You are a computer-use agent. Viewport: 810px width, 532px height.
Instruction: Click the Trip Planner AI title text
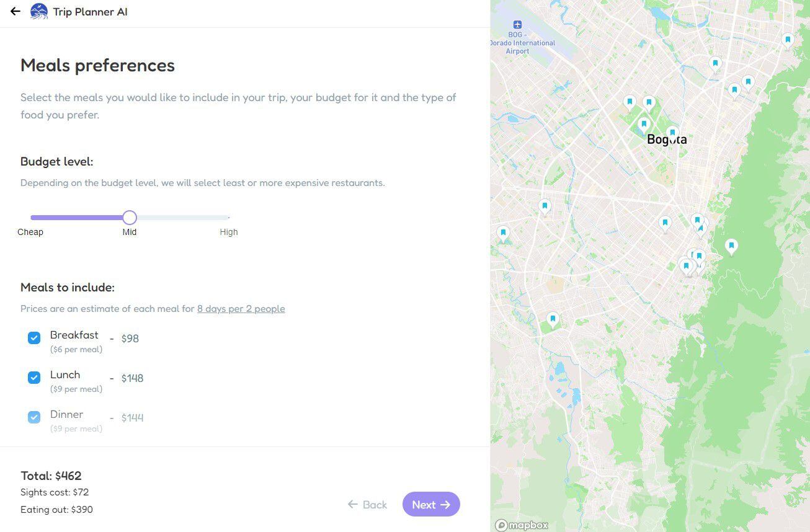pos(90,12)
